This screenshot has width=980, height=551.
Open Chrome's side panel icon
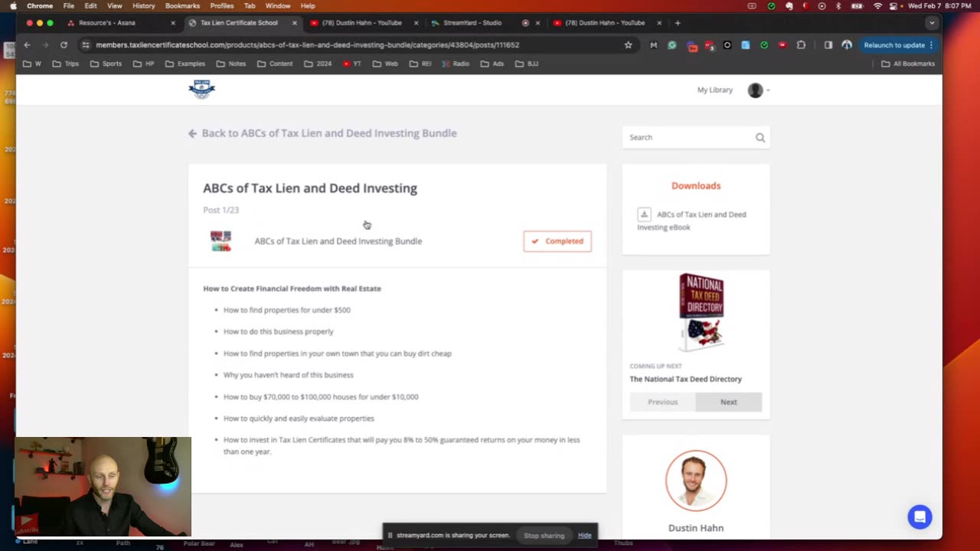pos(828,45)
